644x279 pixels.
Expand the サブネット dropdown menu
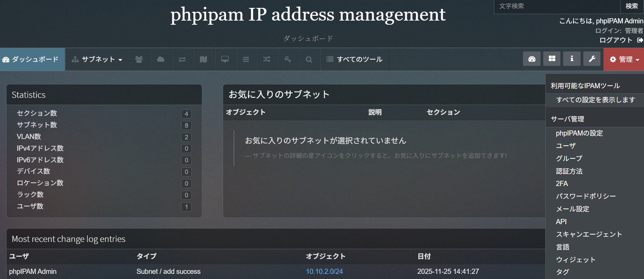tap(97, 59)
